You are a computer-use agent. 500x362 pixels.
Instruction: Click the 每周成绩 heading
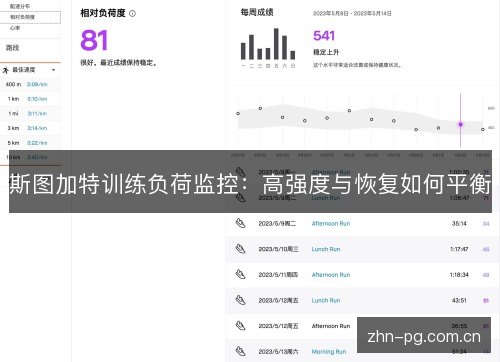257,12
